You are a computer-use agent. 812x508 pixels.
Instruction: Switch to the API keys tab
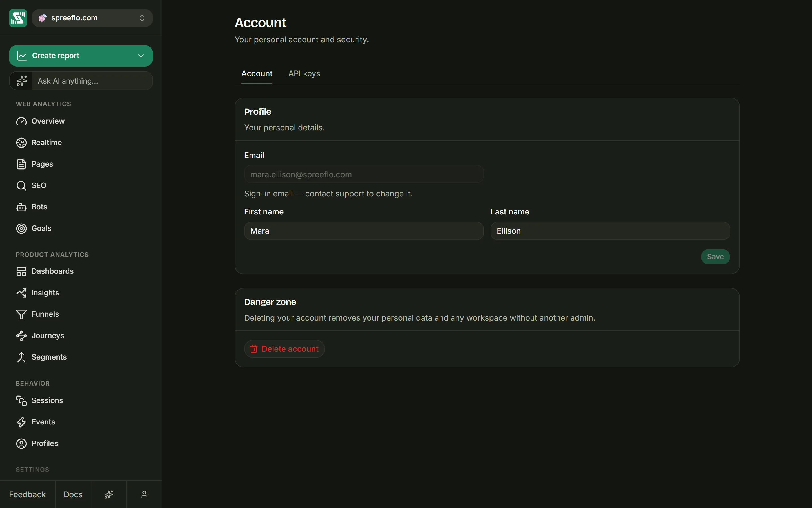click(304, 74)
